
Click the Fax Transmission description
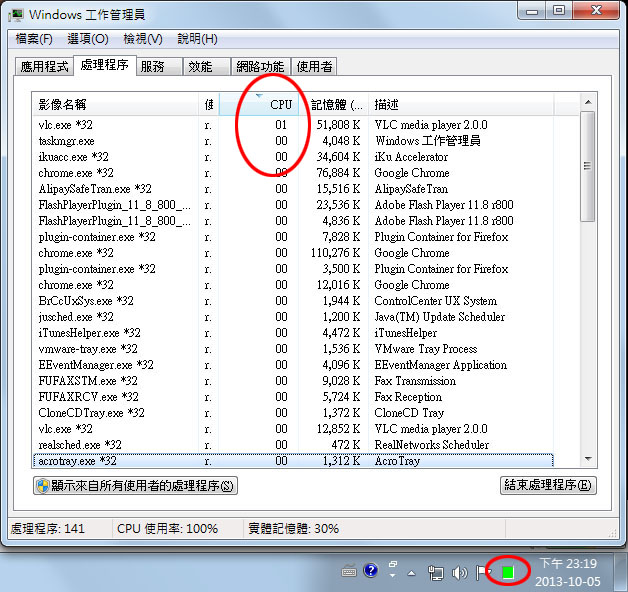tap(415, 381)
